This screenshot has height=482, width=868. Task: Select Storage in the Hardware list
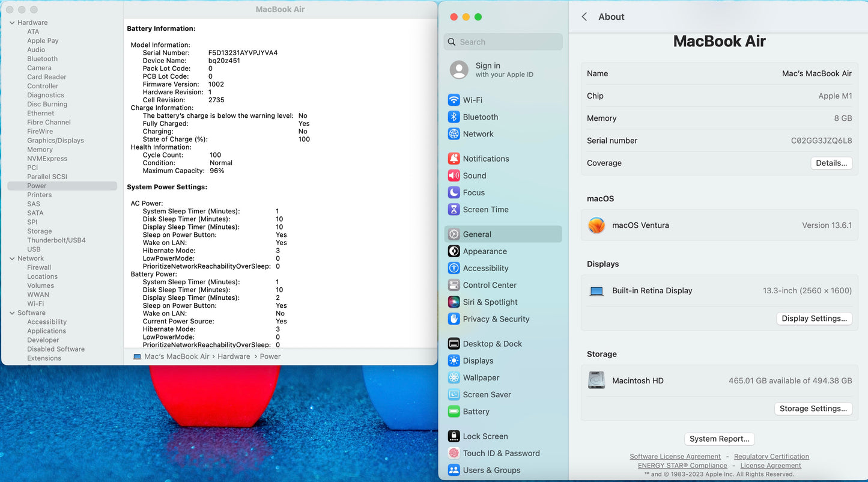[39, 231]
